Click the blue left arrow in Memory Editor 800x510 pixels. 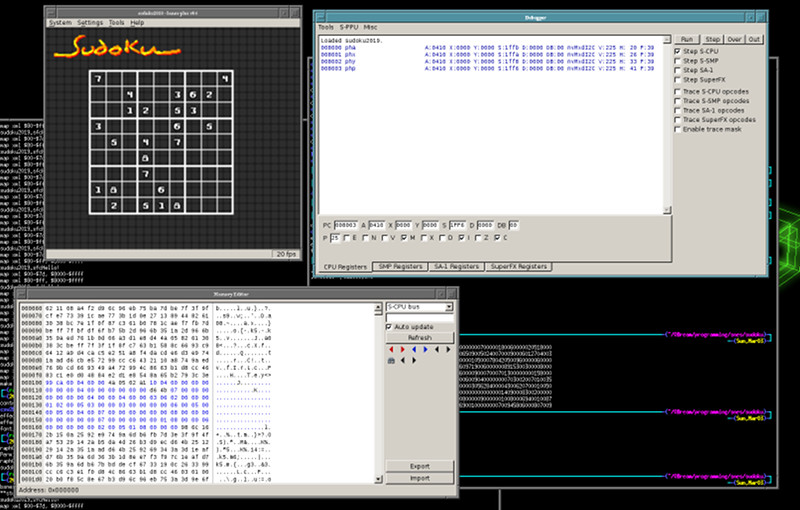point(414,349)
